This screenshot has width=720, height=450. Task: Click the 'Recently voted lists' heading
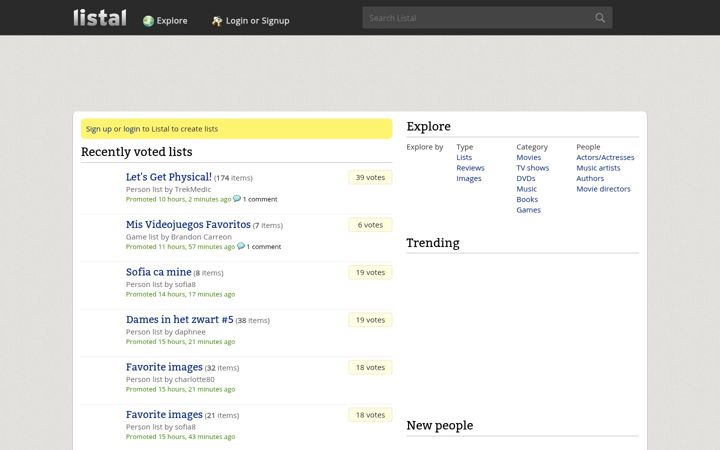(x=137, y=152)
